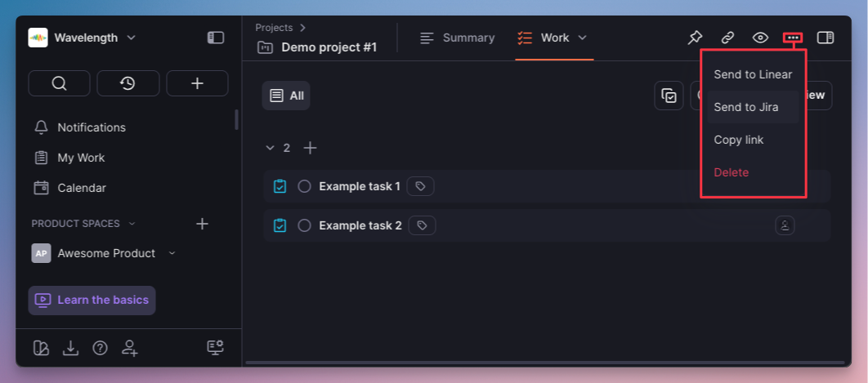Screen dimensions: 868x383
Task: Mark Example task 1 as complete
Action: (304, 186)
